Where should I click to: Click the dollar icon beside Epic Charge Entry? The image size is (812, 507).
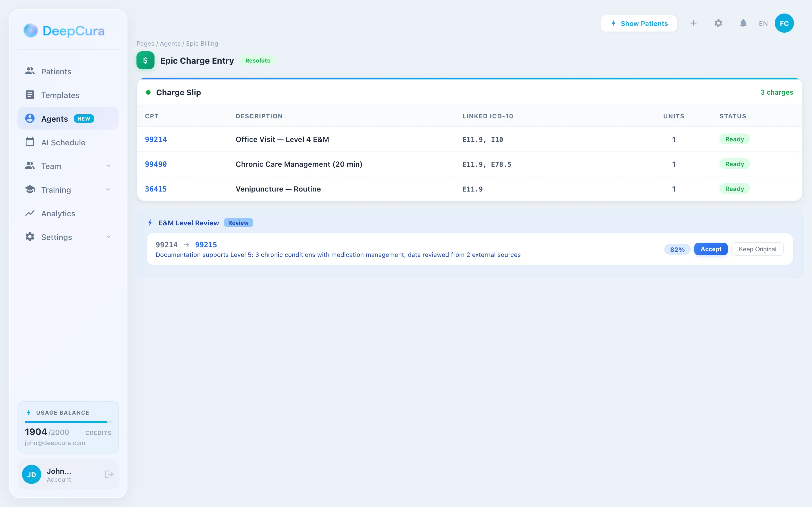click(145, 60)
